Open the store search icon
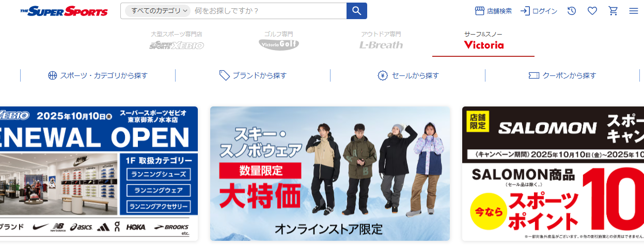Screen dimensions: 644x247 click(x=479, y=11)
